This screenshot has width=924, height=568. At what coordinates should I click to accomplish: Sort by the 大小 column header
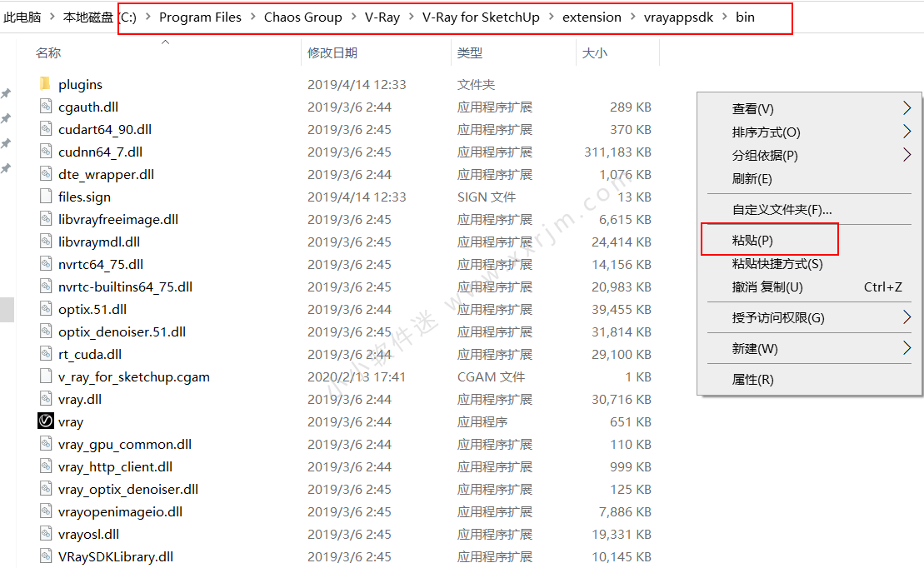[594, 52]
